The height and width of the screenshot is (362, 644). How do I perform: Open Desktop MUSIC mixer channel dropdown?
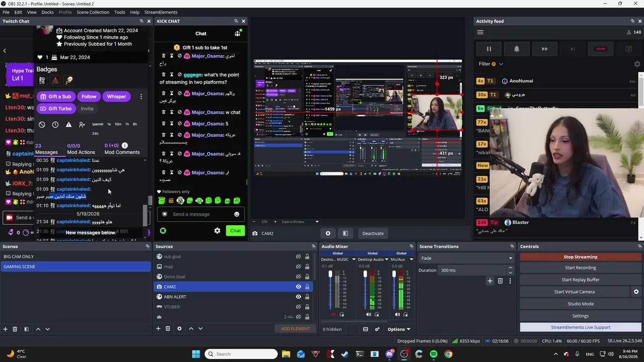pyautogui.click(x=354, y=259)
